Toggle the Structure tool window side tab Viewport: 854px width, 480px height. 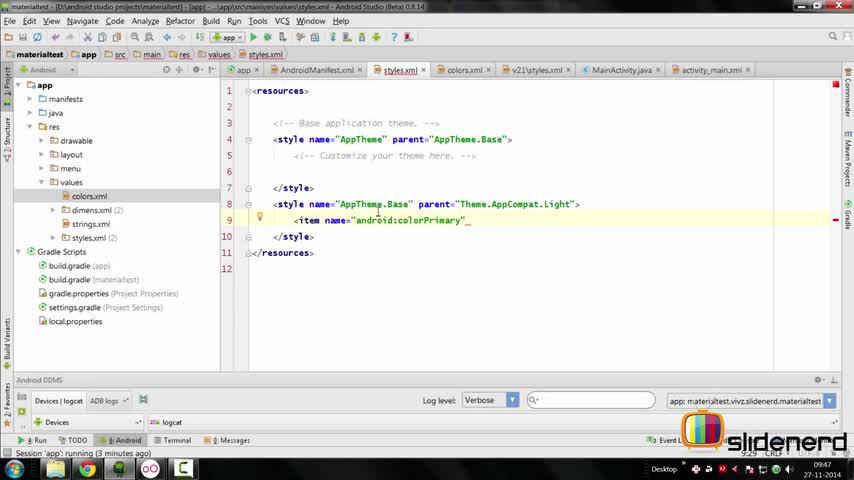6,131
